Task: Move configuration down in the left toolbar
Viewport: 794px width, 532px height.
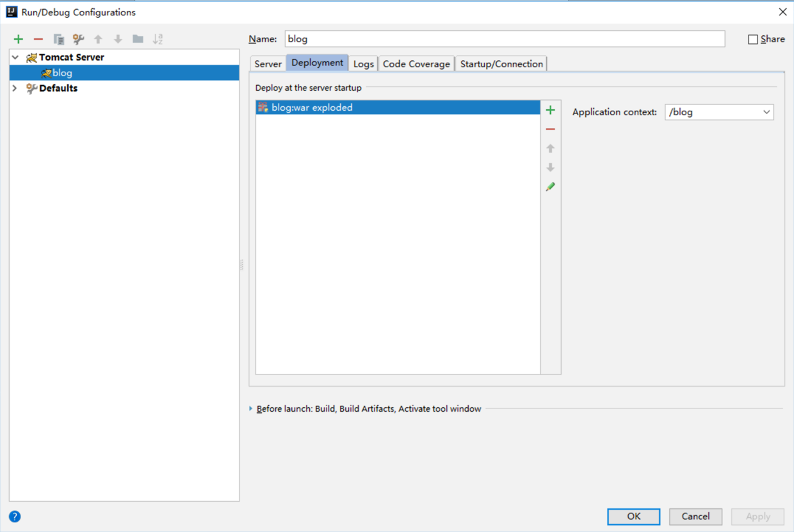Action: pos(118,39)
